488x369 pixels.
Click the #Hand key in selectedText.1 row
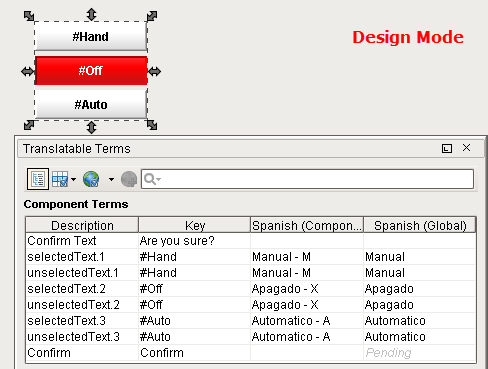click(x=195, y=257)
